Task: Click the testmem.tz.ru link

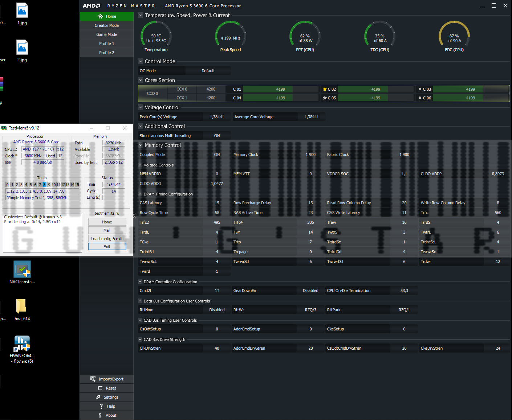Action: click(107, 213)
